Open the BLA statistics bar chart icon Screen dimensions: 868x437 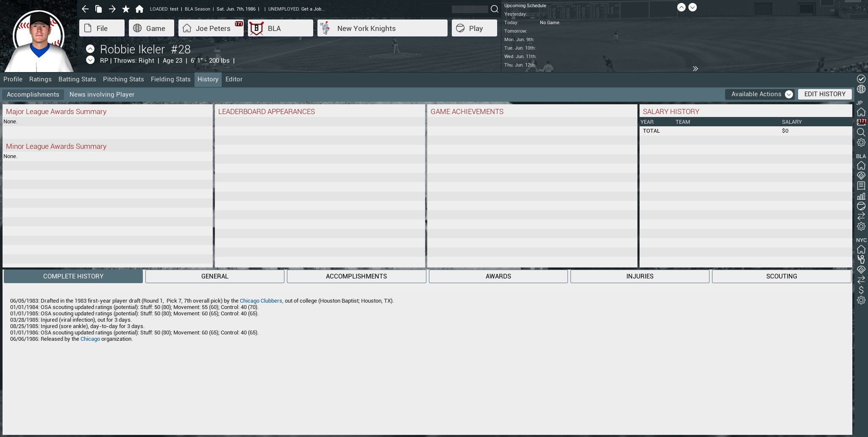pos(861,196)
